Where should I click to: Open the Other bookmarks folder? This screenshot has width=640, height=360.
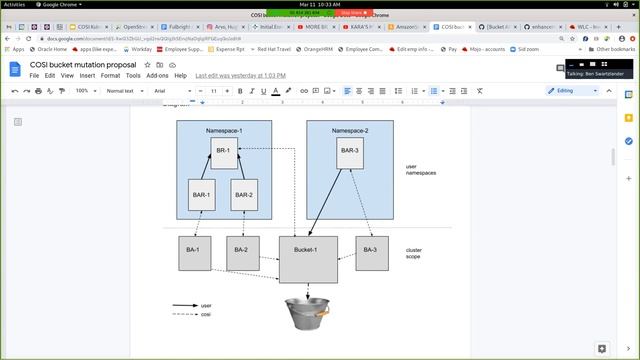click(x=612, y=49)
